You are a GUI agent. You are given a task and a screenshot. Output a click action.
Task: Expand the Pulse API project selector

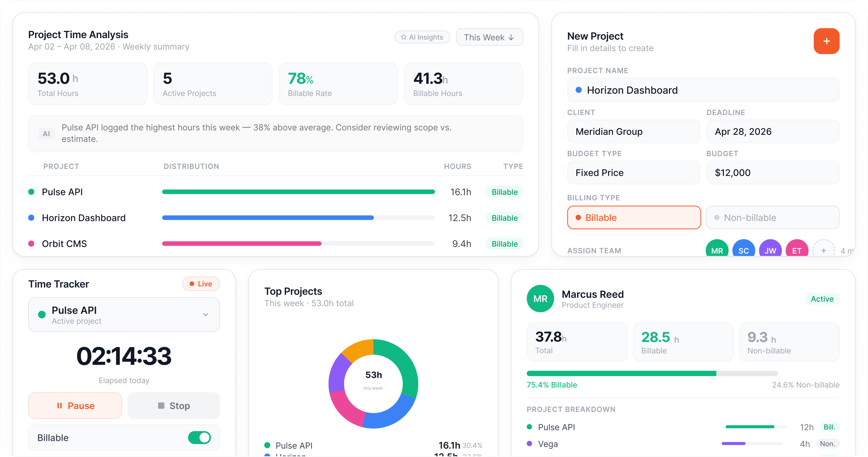124,314
